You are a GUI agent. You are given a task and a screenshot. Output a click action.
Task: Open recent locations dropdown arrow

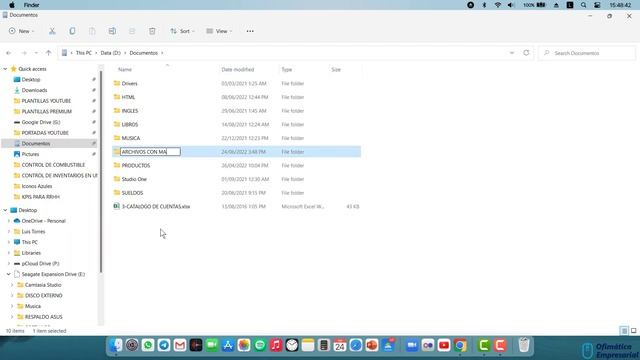[x=36, y=53]
